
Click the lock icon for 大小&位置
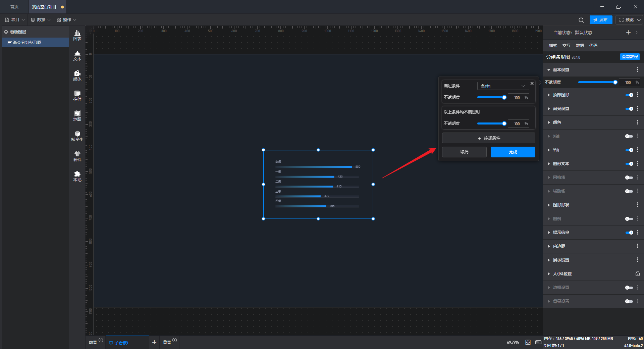point(637,273)
